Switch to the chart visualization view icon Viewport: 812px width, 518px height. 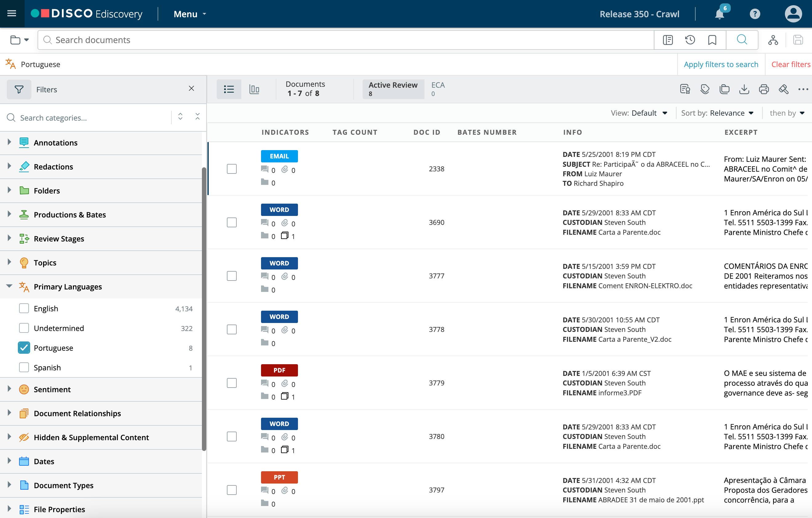[x=254, y=89]
